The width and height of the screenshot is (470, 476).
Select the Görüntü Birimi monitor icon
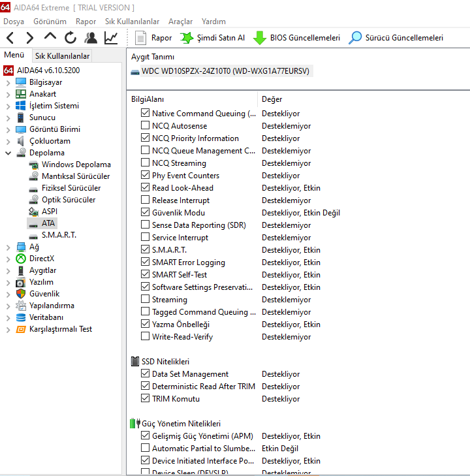(x=21, y=129)
